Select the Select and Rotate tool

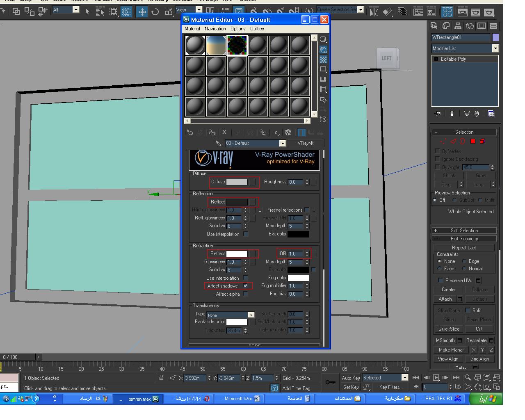(x=155, y=11)
